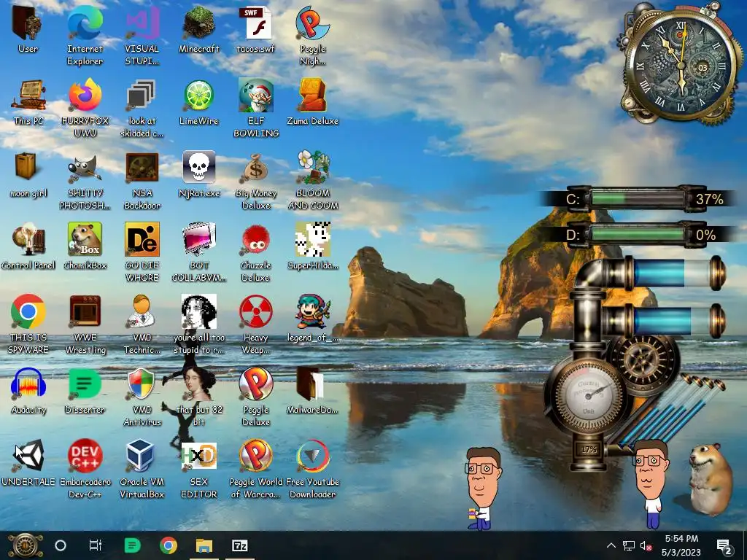Select the Zuma Deluxe icon
747x560 pixels.
[312, 96]
